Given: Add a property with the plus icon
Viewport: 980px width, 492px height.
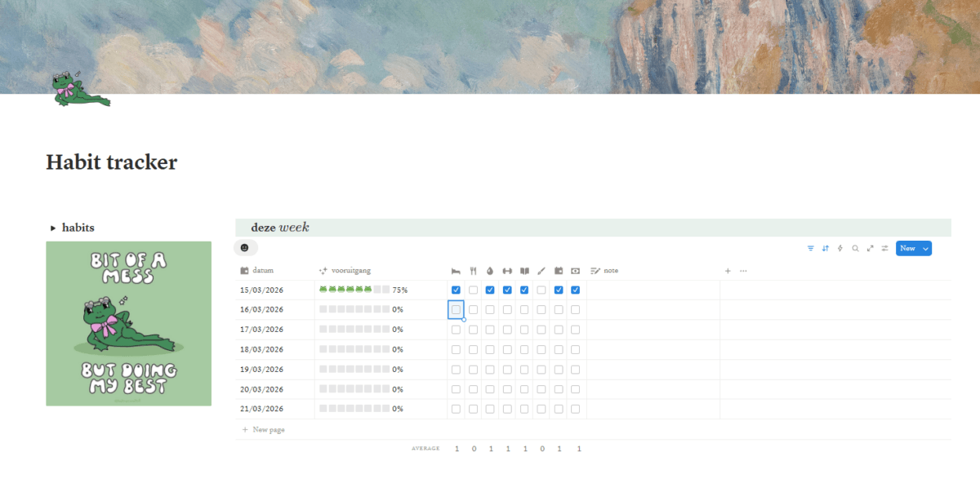Looking at the screenshot, I should [x=728, y=271].
